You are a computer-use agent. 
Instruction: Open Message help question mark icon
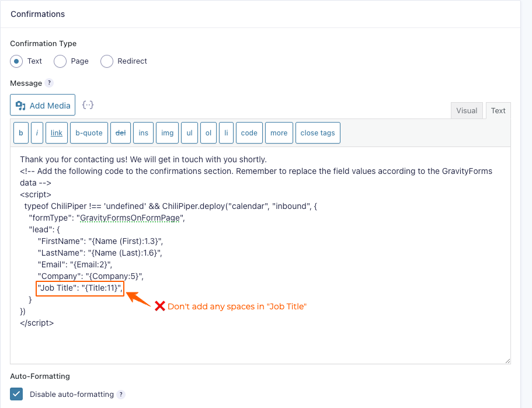coord(49,83)
